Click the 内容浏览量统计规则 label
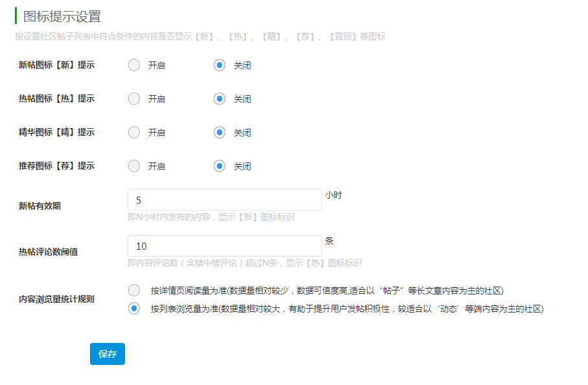Screen dimensions: 588x385 click(56, 299)
